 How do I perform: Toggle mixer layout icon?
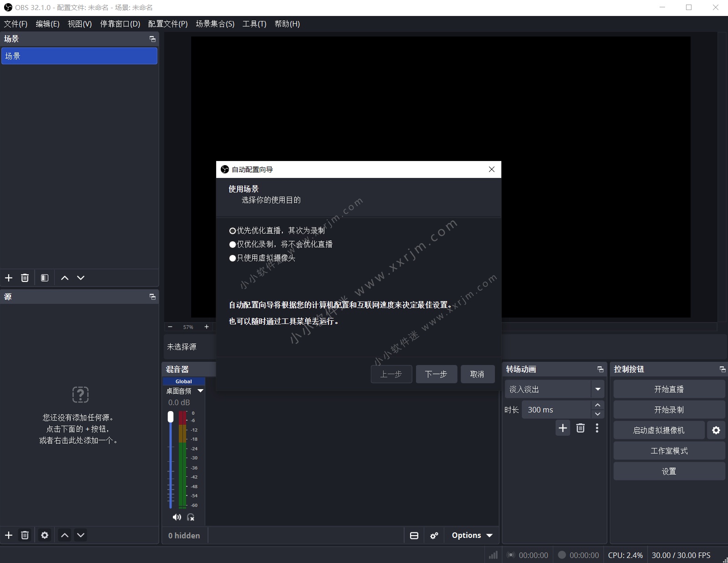coord(414,536)
